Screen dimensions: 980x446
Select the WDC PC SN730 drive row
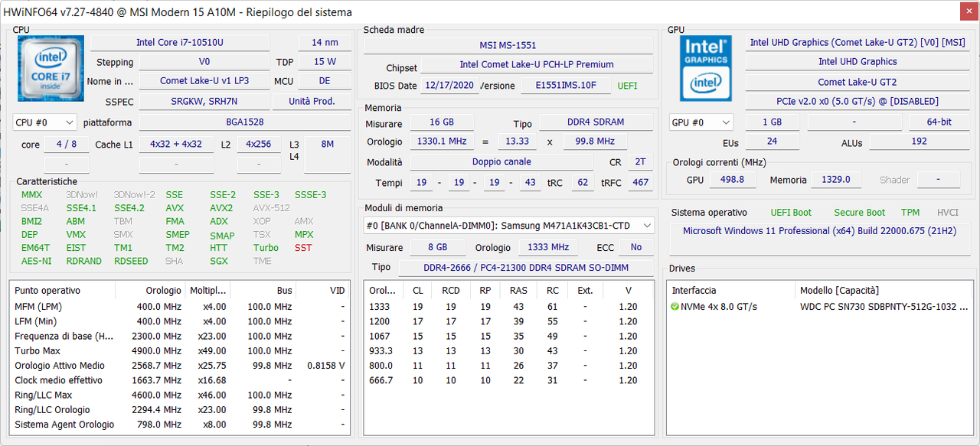[x=818, y=307]
